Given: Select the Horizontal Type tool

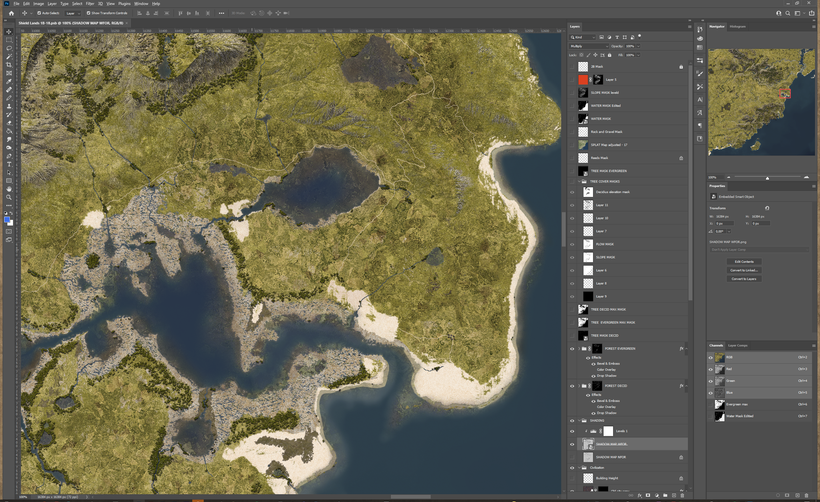Looking at the screenshot, I should coord(9,163).
